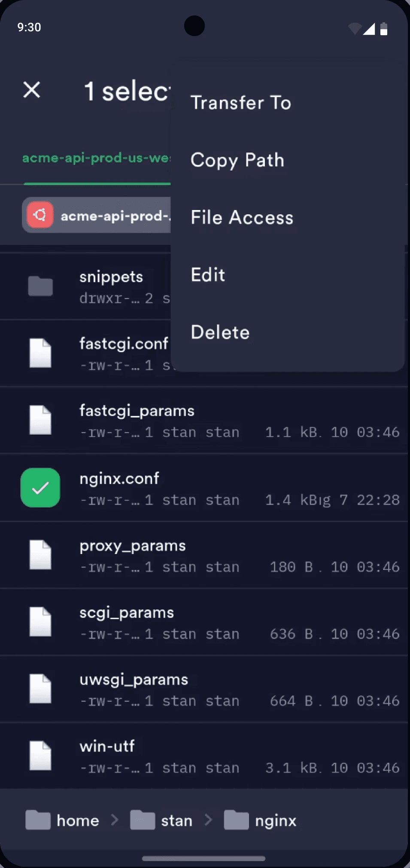Tap the scgi_params file icon

pyautogui.click(x=40, y=621)
